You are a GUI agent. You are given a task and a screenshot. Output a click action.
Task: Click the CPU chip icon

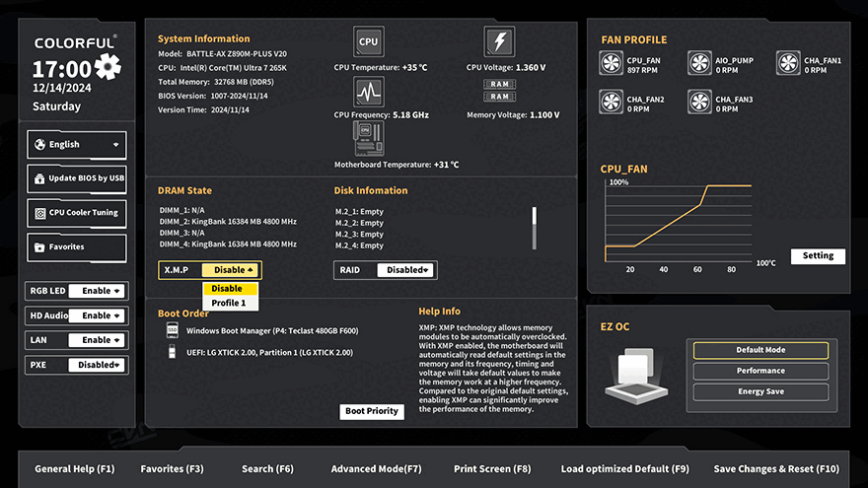coord(368,41)
